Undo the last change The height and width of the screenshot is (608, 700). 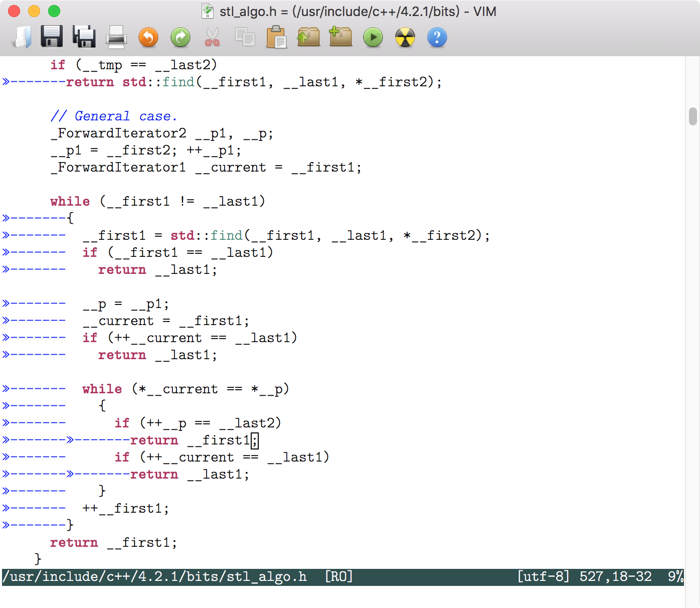click(x=148, y=37)
